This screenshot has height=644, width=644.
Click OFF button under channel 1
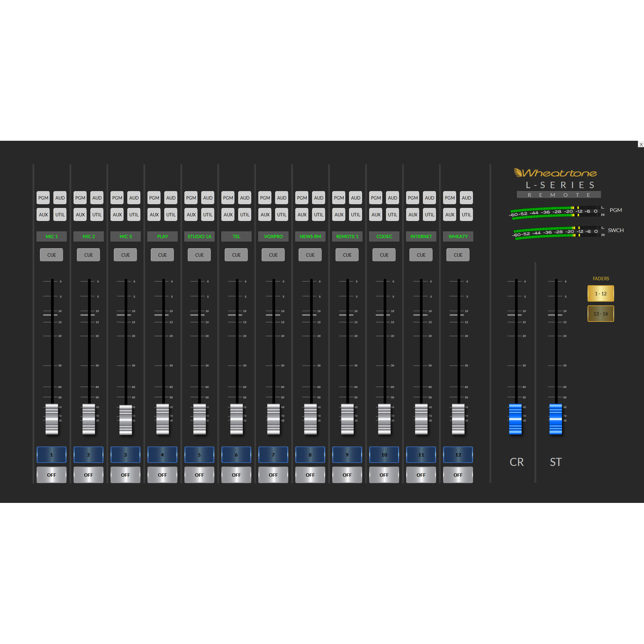(x=51, y=475)
